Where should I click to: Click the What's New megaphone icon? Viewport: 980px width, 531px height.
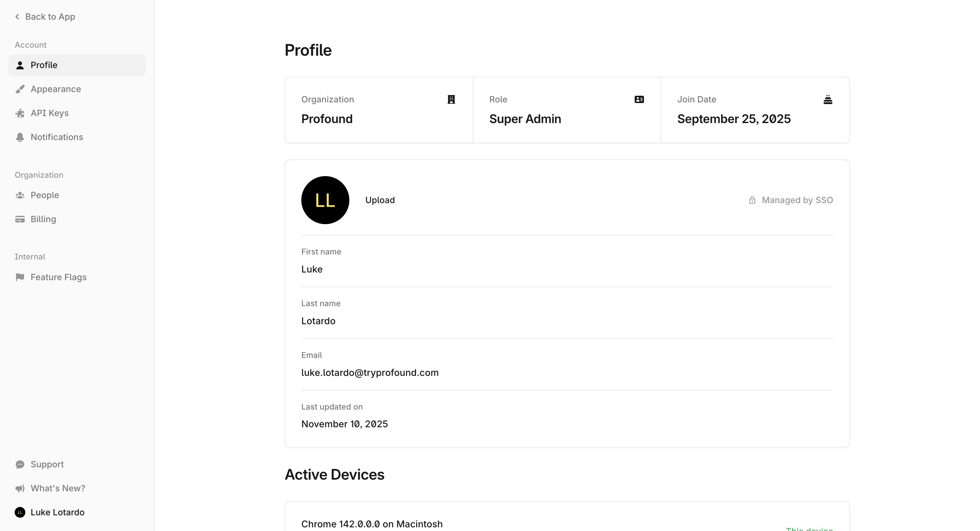click(20, 488)
